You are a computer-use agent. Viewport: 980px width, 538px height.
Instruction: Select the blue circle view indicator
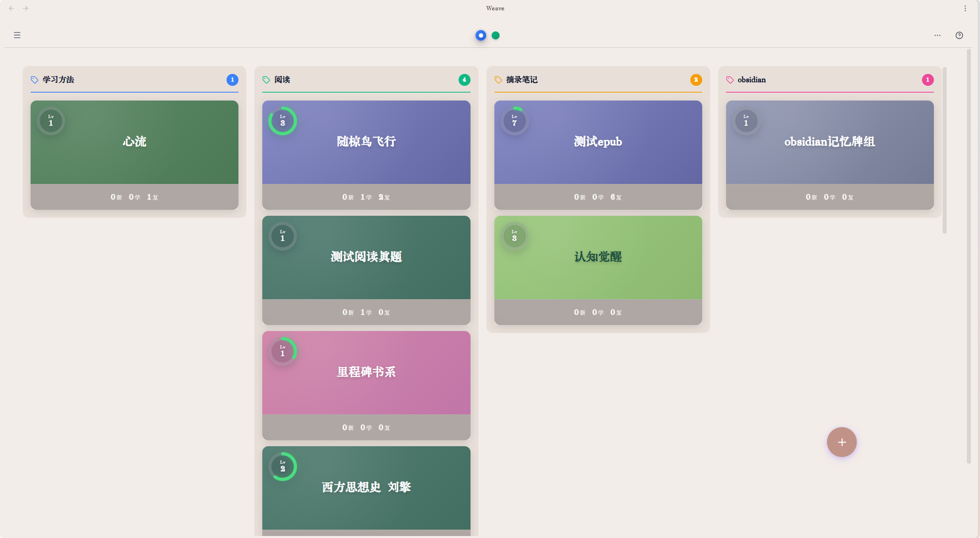[x=481, y=35]
